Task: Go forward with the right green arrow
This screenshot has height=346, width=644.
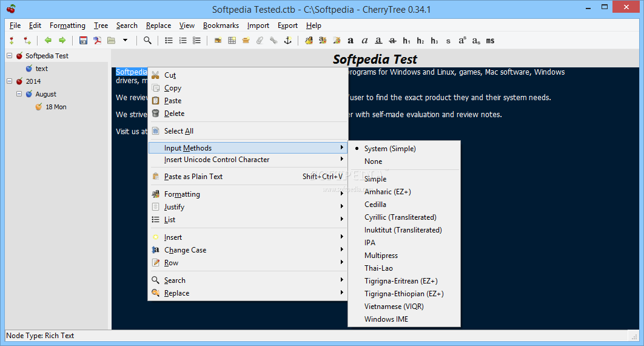Action: [x=62, y=40]
